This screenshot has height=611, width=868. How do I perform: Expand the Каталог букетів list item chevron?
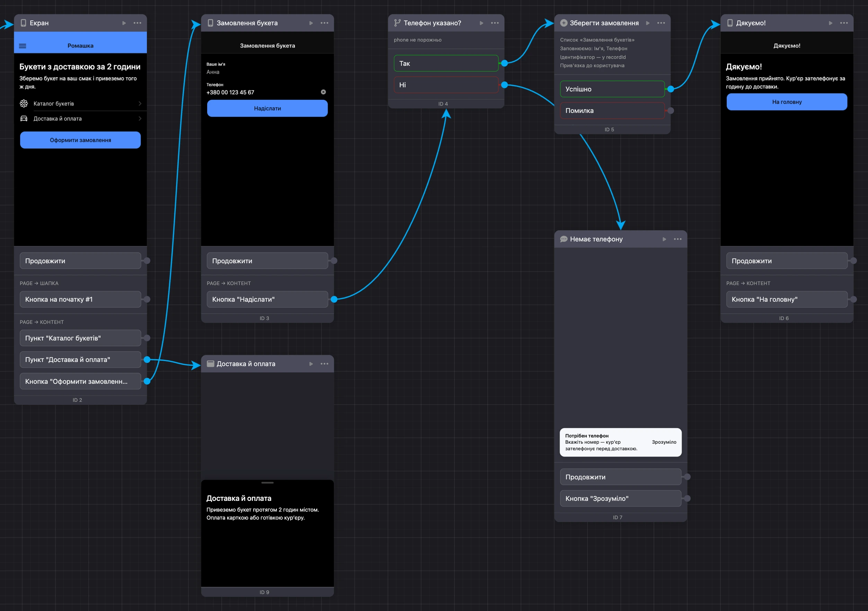[x=140, y=104]
